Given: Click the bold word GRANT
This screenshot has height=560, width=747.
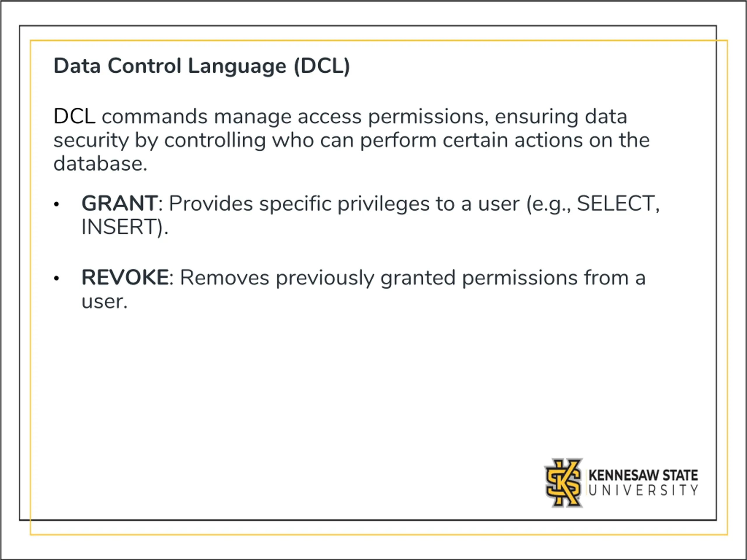Looking at the screenshot, I should coord(120,203).
